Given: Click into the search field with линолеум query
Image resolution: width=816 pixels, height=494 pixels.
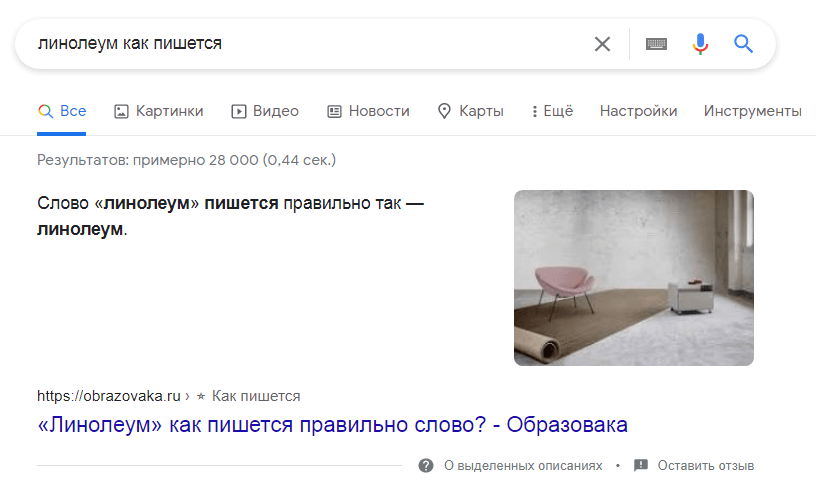Looking at the screenshot, I should point(300,44).
